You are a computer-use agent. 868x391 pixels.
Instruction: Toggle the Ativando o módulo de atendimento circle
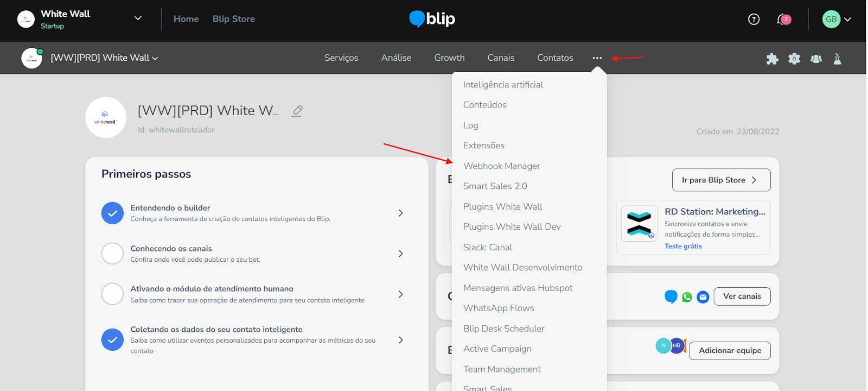pyautogui.click(x=112, y=294)
